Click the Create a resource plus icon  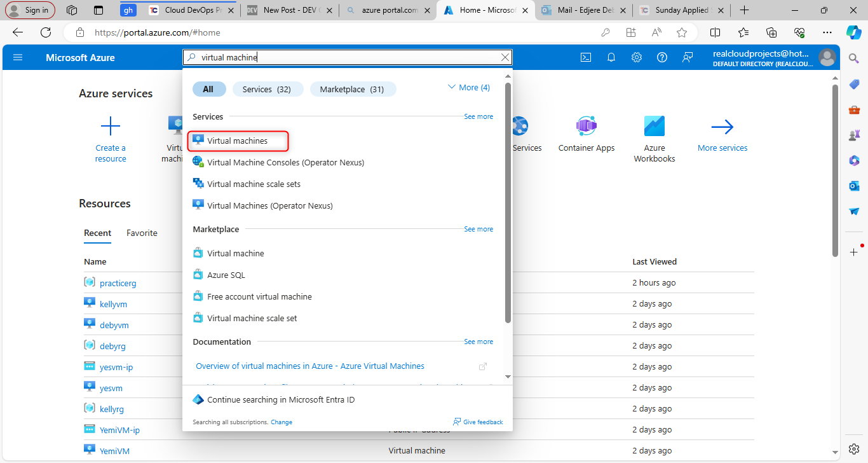pos(111,127)
